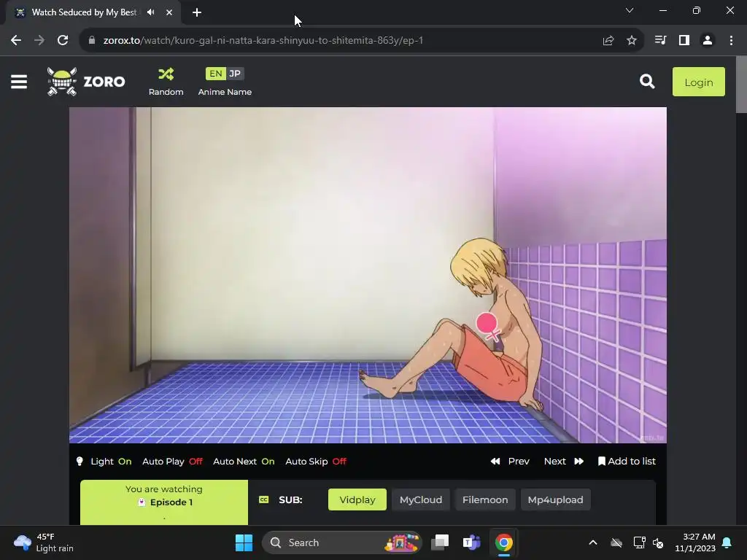Open the hamburger menu on Zoro site
Viewport: 747px width, 560px height.
(19, 82)
